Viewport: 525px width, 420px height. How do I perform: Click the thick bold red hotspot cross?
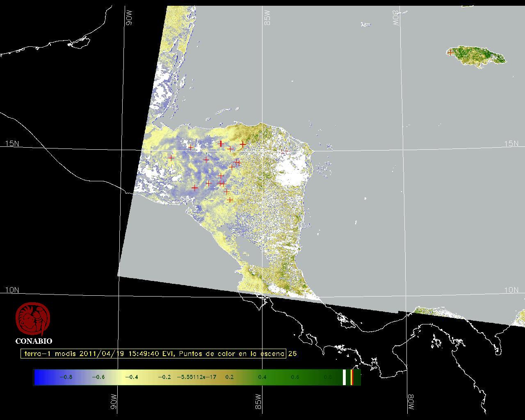(221, 144)
